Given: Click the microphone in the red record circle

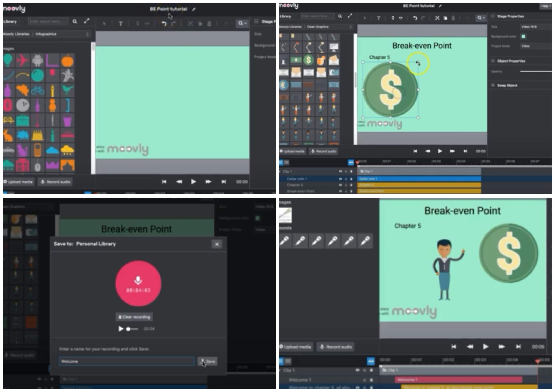Looking at the screenshot, I should [138, 280].
